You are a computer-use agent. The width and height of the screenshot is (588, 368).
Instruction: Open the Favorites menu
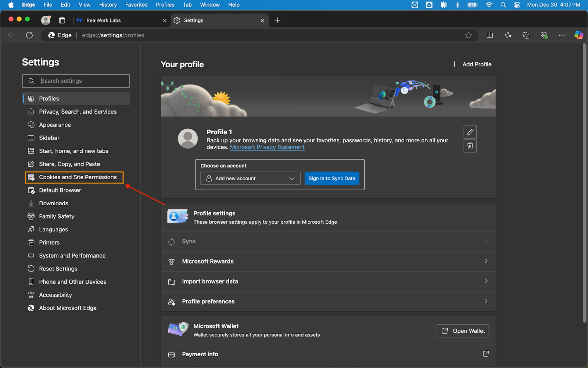tap(136, 5)
